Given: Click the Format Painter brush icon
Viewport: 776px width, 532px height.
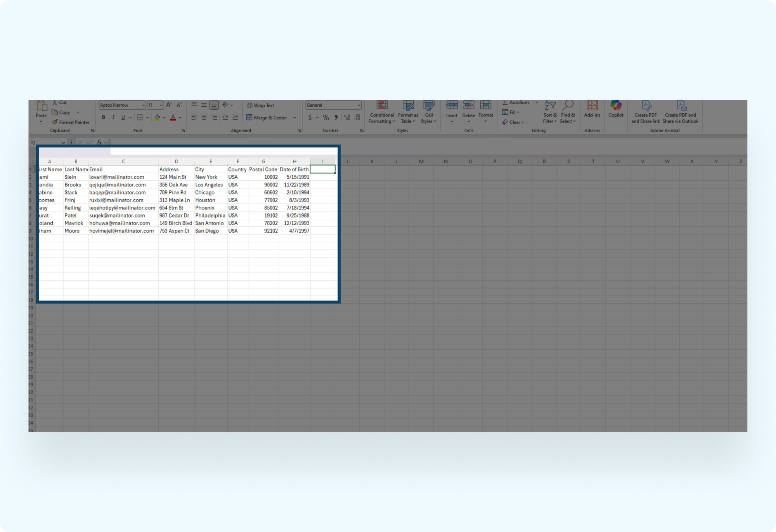Looking at the screenshot, I should coord(55,122).
